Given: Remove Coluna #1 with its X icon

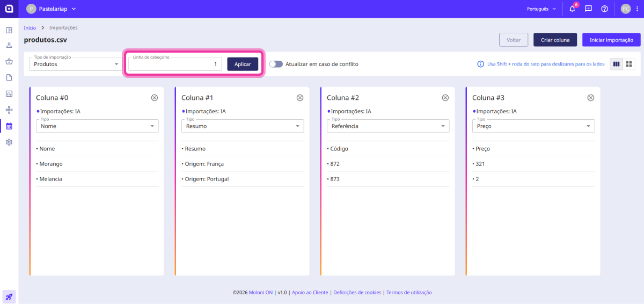Looking at the screenshot, I should [300, 98].
